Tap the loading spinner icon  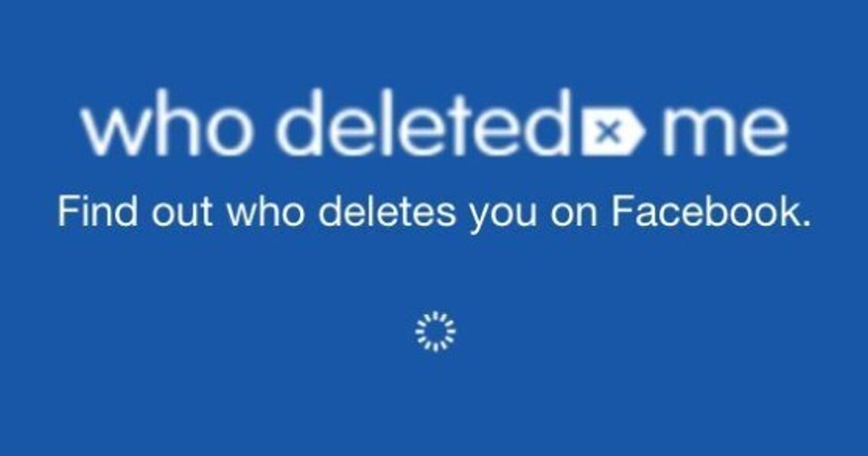[435, 331]
